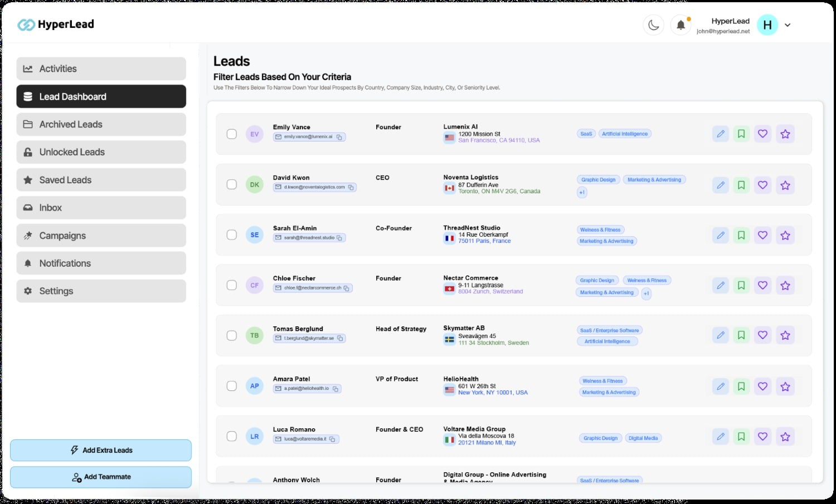Open Saved Leads page

click(x=101, y=180)
